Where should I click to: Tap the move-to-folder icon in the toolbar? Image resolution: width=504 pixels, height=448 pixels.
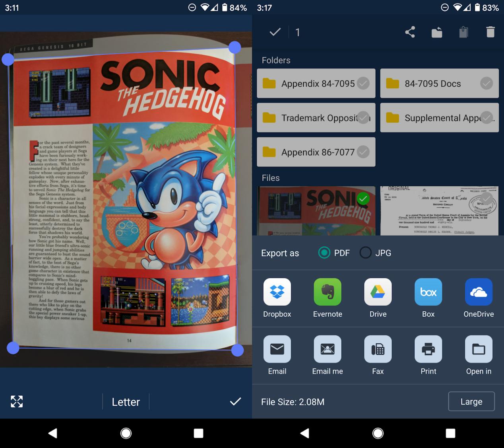437,32
